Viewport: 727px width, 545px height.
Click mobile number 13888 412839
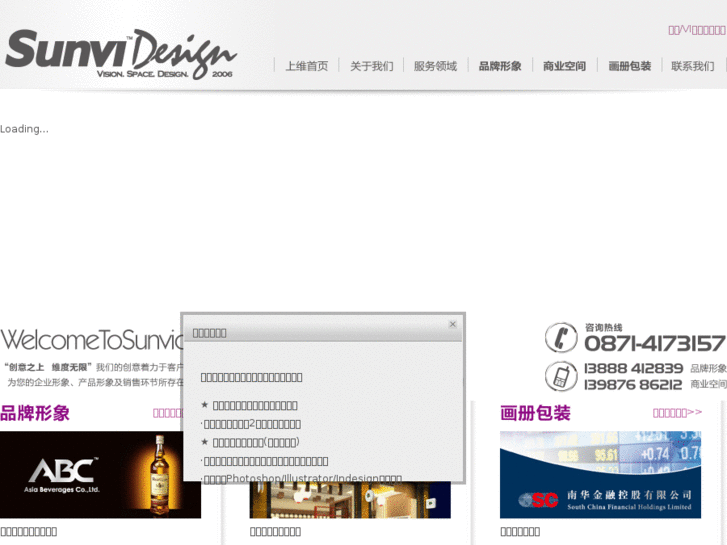633,368
